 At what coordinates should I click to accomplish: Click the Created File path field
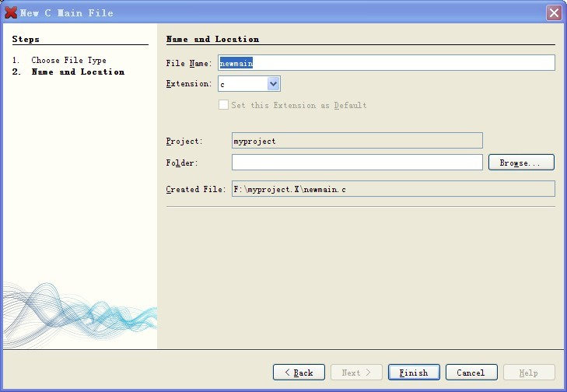393,189
